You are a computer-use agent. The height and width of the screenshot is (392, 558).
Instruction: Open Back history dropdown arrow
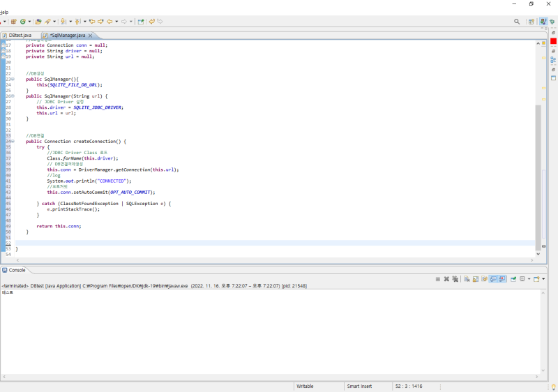(116, 22)
